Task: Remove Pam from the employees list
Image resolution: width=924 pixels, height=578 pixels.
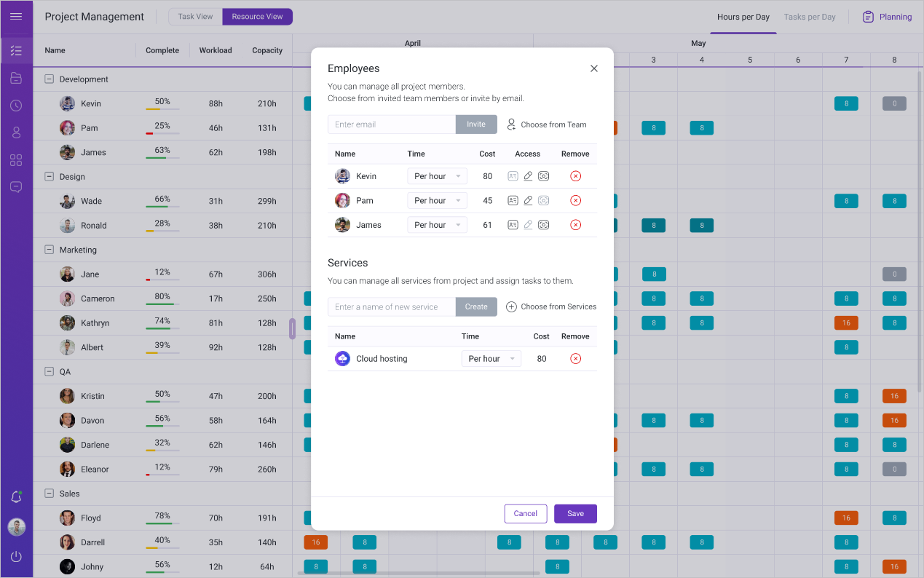Action: (x=575, y=200)
